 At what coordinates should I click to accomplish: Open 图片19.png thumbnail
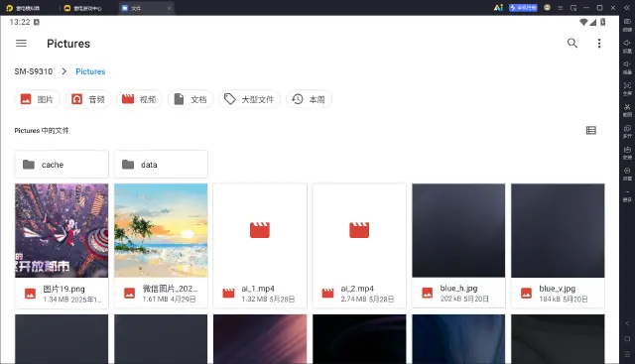click(62, 230)
